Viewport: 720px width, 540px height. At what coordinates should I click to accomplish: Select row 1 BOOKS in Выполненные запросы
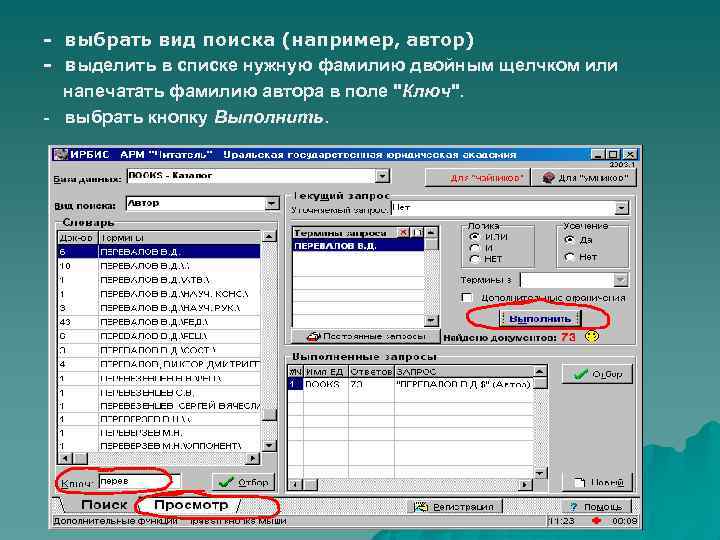(411, 384)
